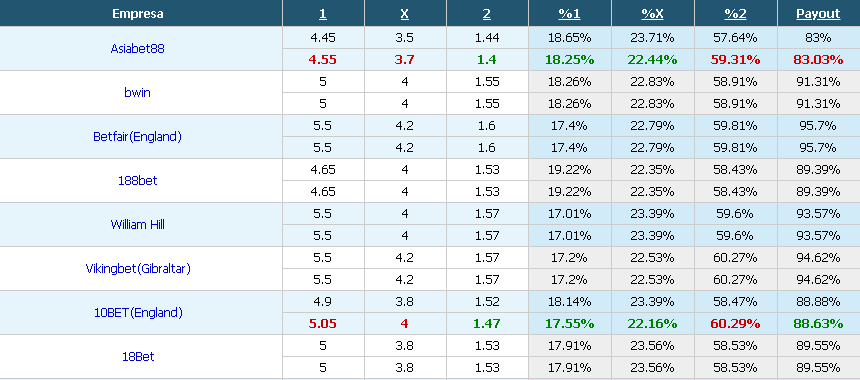Click the Betfair(England) link
The image size is (860, 380).
pos(137,137)
